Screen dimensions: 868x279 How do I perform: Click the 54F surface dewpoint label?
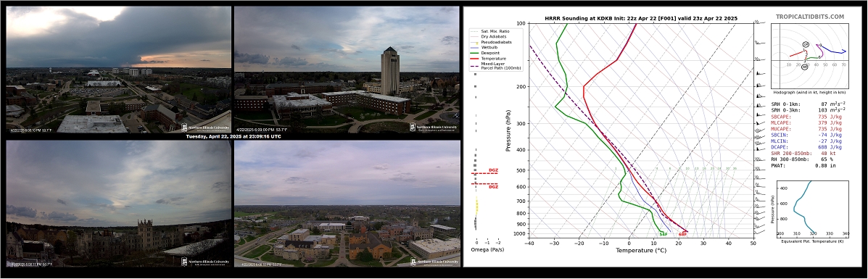(x=663, y=235)
